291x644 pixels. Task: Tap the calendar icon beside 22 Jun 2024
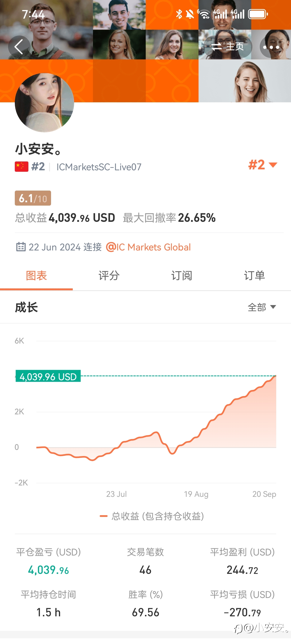21,247
